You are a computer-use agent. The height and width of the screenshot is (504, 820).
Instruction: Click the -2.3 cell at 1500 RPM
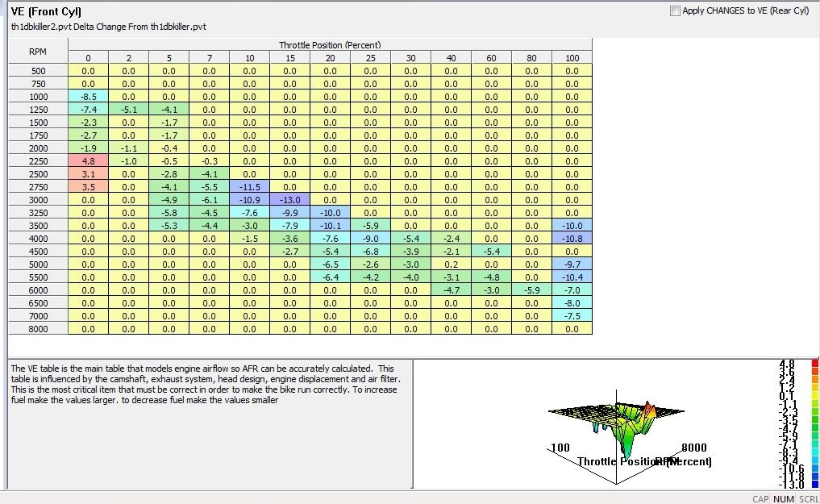[89, 123]
